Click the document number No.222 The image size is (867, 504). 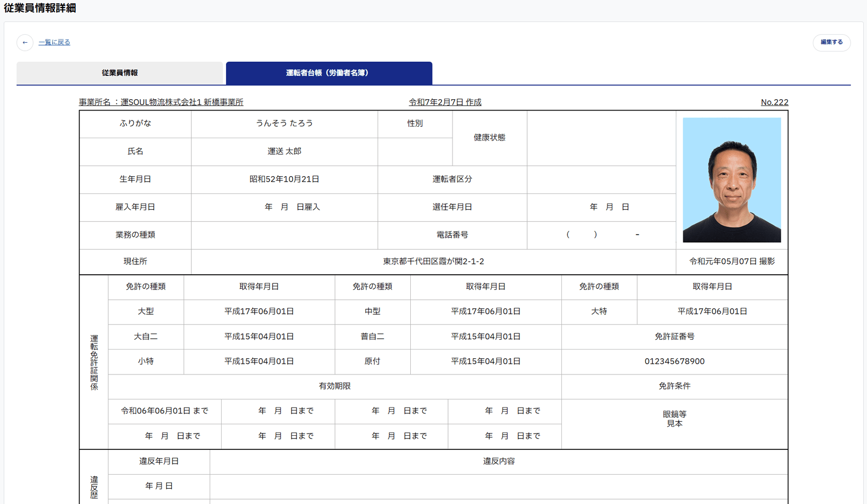tap(774, 102)
